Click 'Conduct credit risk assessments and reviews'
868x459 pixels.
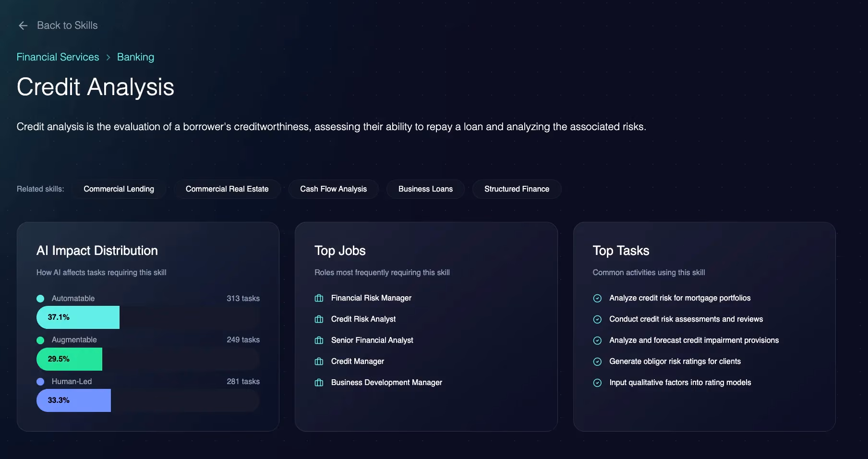coord(686,319)
